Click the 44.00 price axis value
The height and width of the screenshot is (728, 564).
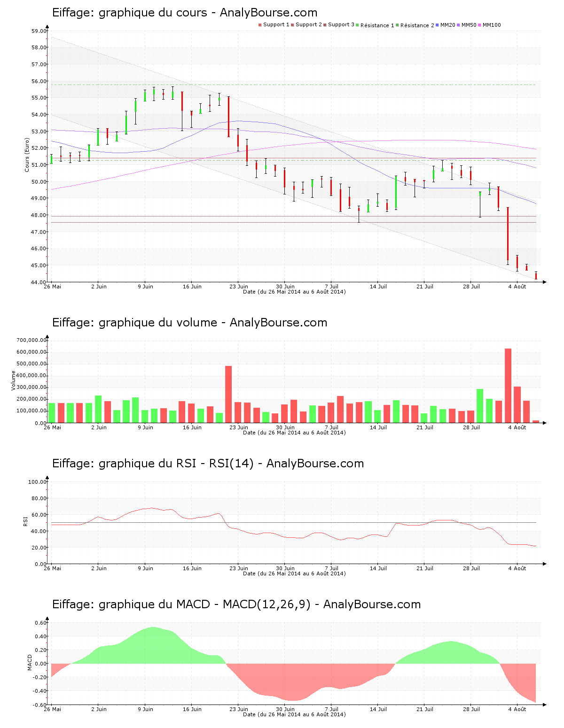(39, 282)
